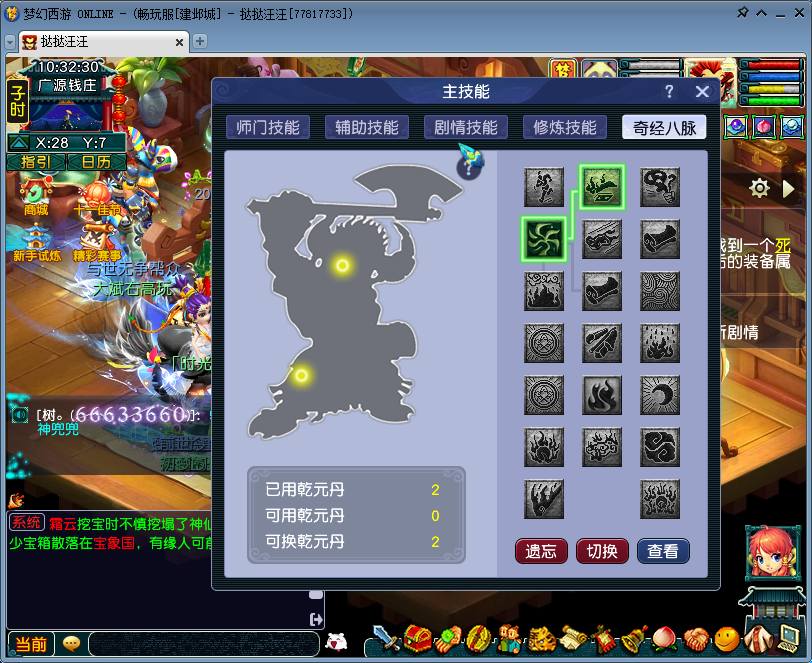The width and height of the screenshot is (812, 663).
Task: Open 新手试炼 via the pagoda icon
Action: [x=34, y=236]
